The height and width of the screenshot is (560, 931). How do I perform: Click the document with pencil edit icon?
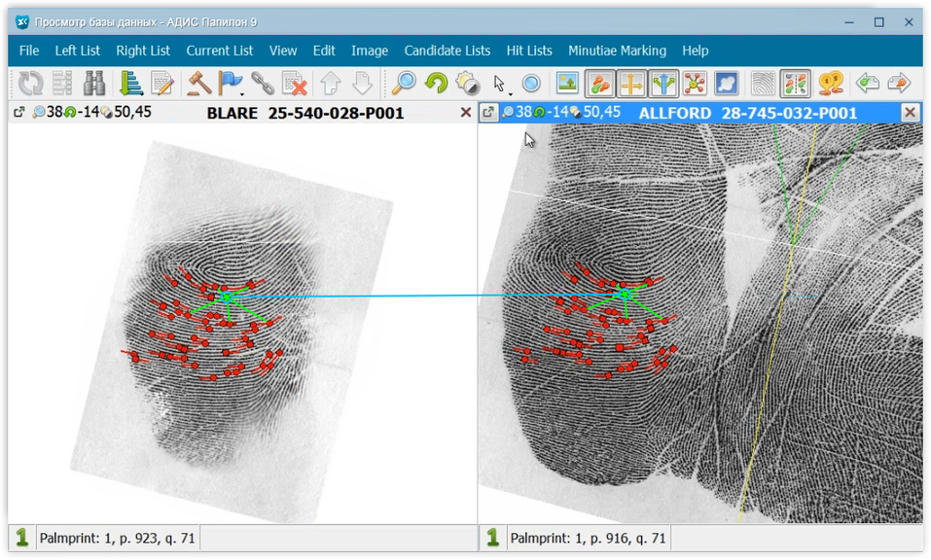coord(162,84)
